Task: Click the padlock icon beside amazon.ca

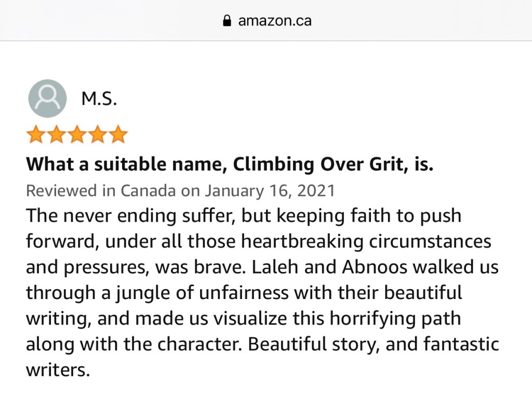Action: [x=226, y=21]
